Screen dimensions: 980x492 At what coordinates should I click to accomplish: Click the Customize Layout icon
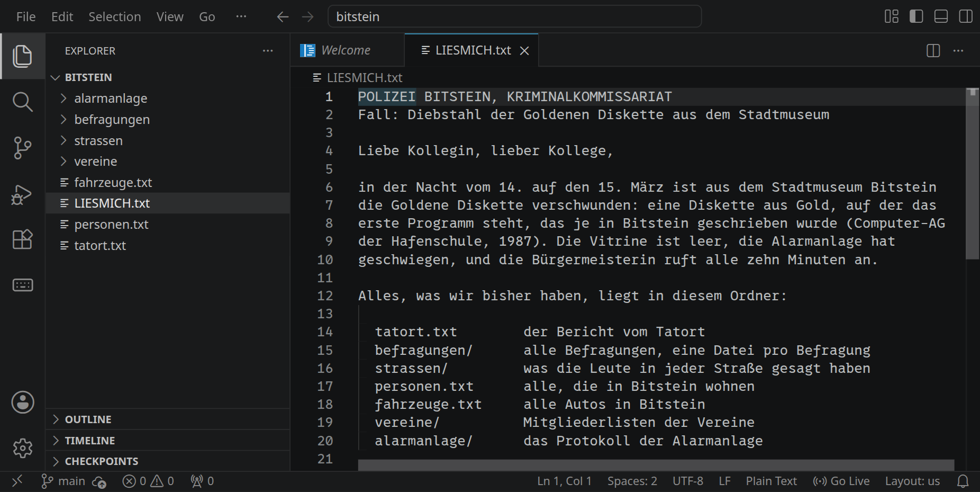click(x=892, y=16)
